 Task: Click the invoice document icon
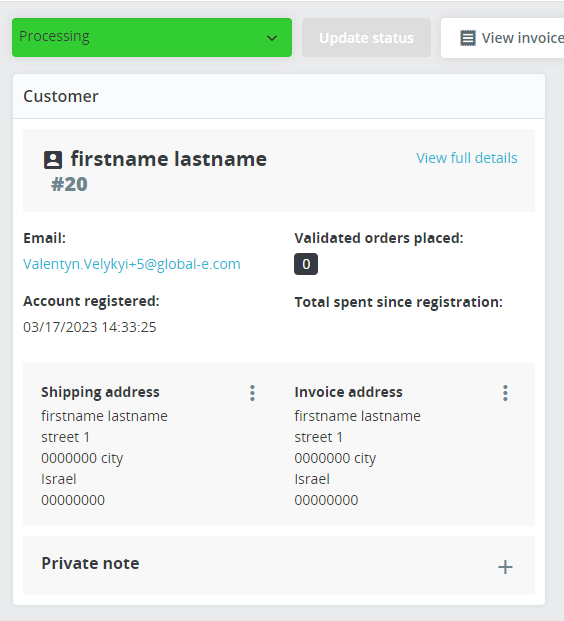(468, 38)
